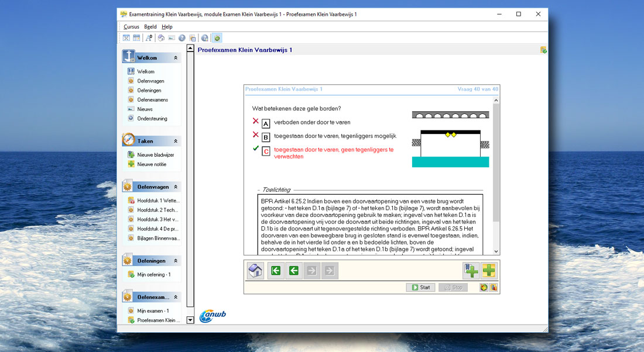Jump to the first question arrow
The width and height of the screenshot is (644, 352).
[275, 271]
